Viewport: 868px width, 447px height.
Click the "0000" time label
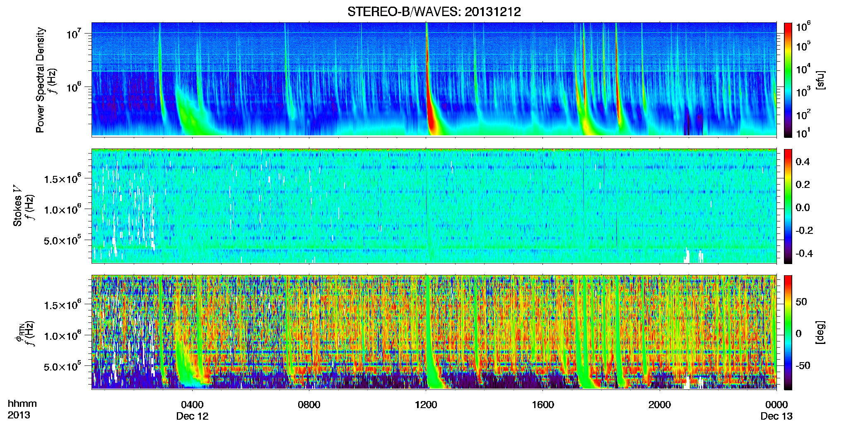(776, 405)
